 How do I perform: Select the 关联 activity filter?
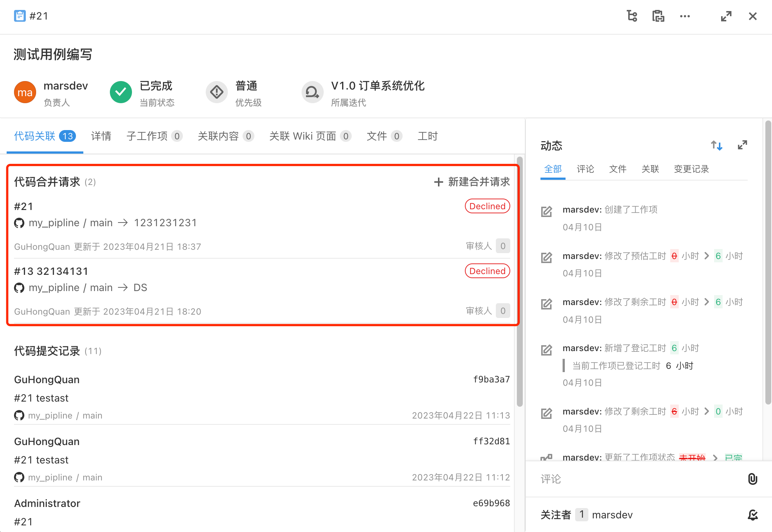point(650,169)
